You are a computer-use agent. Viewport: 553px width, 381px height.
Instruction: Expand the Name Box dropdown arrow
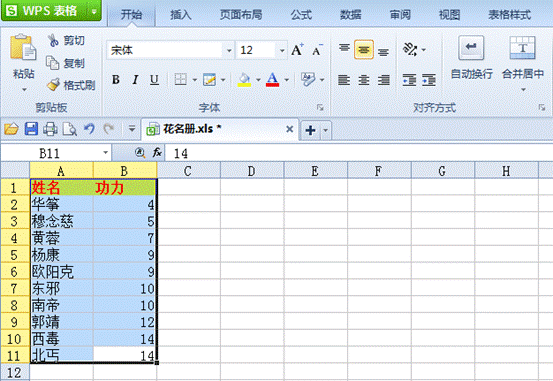[105, 153]
